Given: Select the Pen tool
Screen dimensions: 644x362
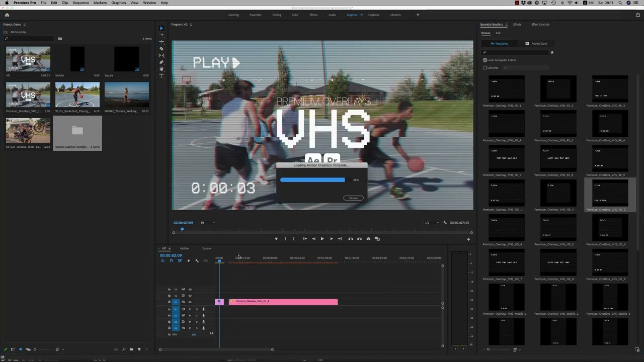Looking at the screenshot, I should pyautogui.click(x=162, y=62).
